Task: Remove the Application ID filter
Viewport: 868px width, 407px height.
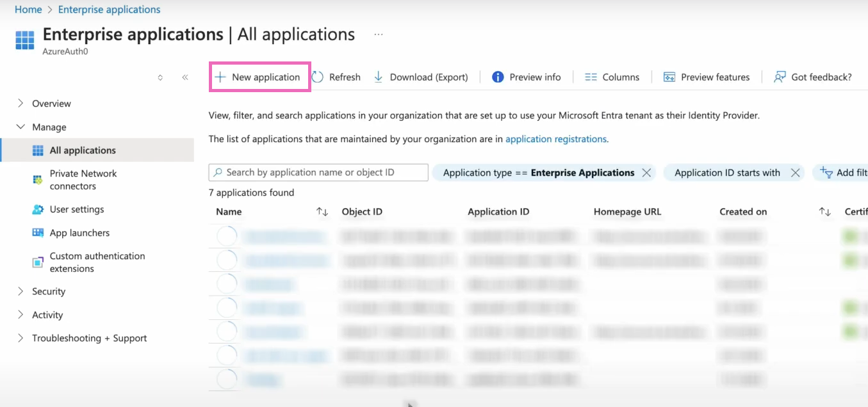Action: coord(795,173)
